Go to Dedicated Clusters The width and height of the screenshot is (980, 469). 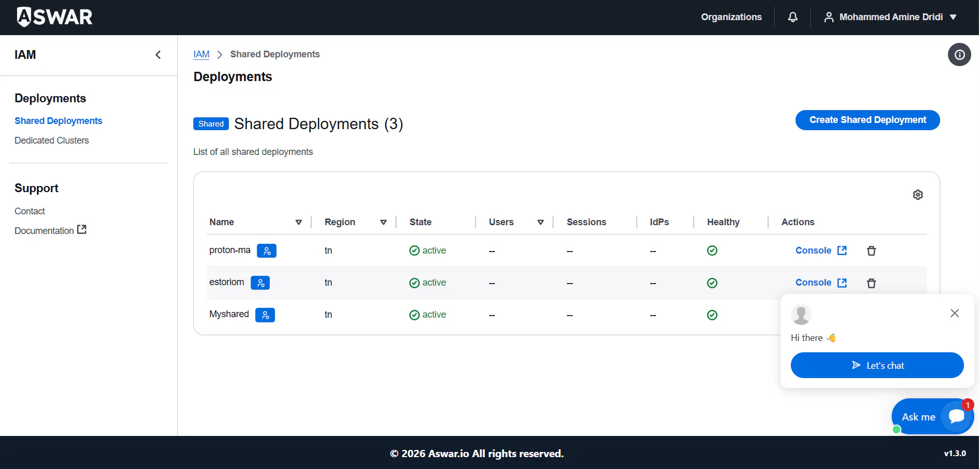tap(52, 140)
